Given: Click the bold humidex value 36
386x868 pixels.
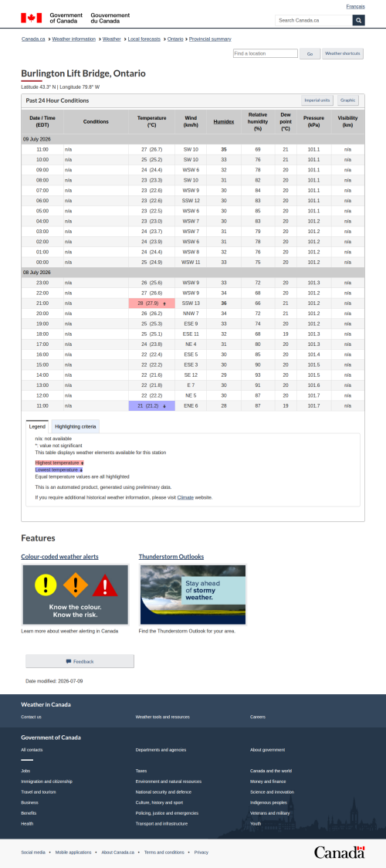Looking at the screenshot, I should pyautogui.click(x=224, y=303).
